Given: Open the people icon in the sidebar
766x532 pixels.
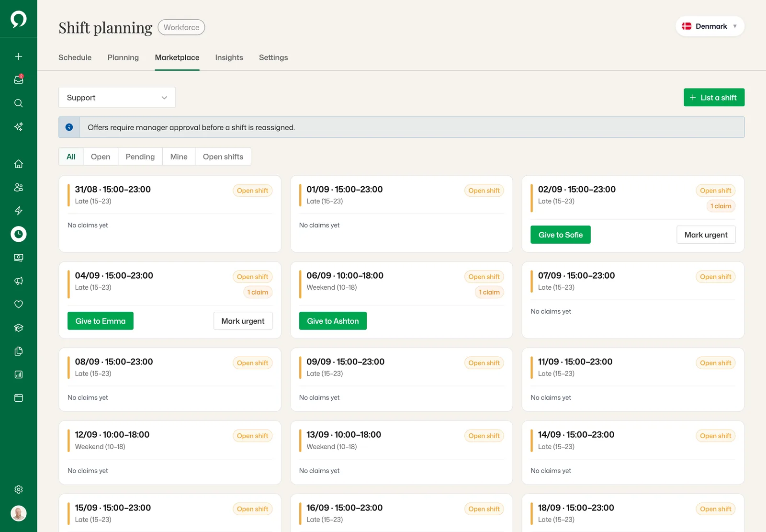Looking at the screenshot, I should pos(19,187).
